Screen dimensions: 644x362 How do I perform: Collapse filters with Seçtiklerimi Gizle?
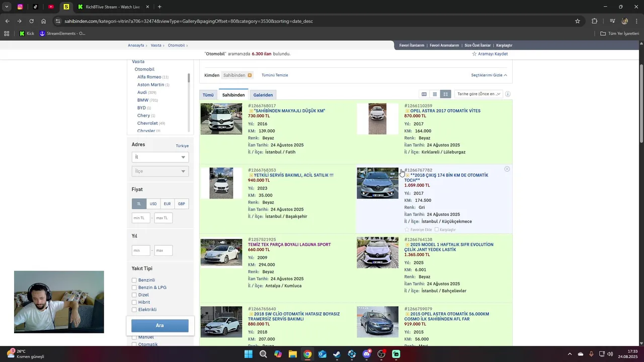click(489, 75)
